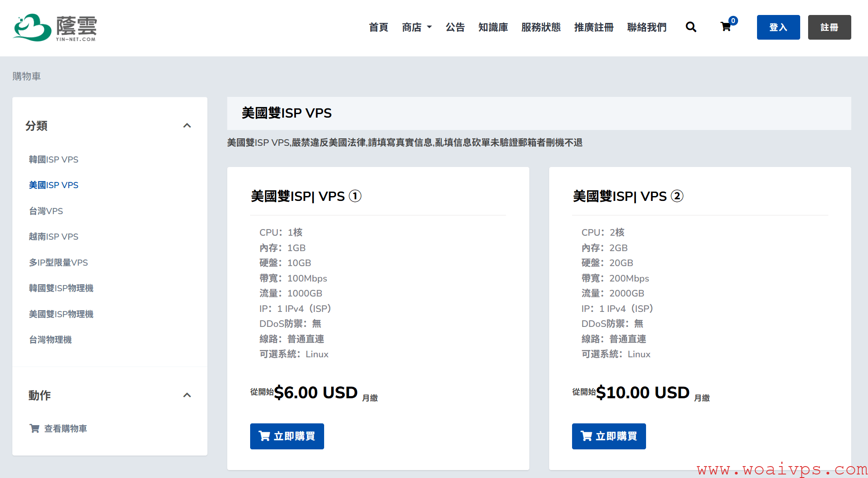Viewport: 868px width, 478px height.
Task: Open the 首頁 menu item
Action: pyautogui.click(x=378, y=27)
